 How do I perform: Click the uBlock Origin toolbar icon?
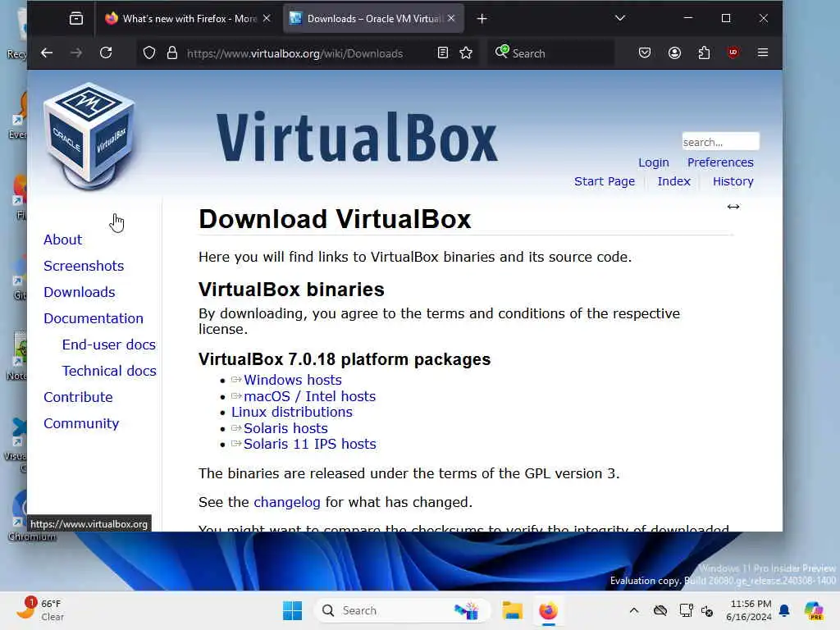733,52
